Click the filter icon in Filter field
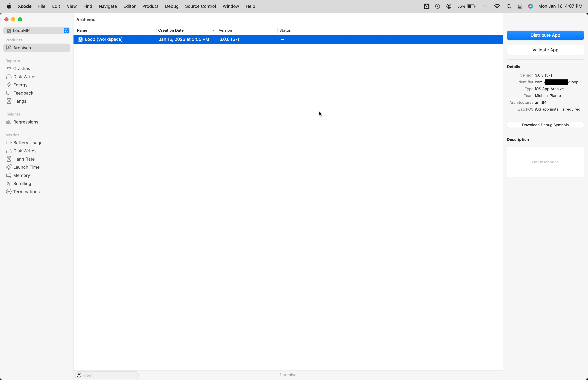This screenshot has width=588, height=380. pyautogui.click(x=79, y=375)
